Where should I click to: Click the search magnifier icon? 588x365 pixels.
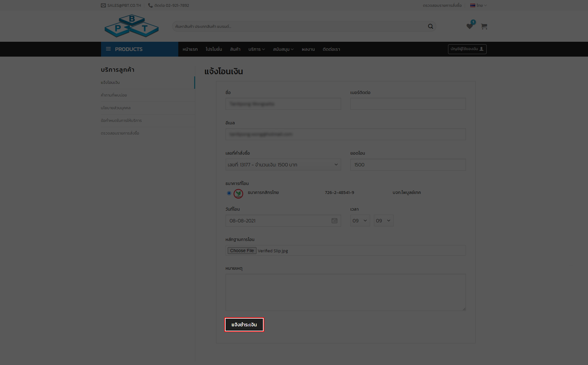click(x=430, y=26)
